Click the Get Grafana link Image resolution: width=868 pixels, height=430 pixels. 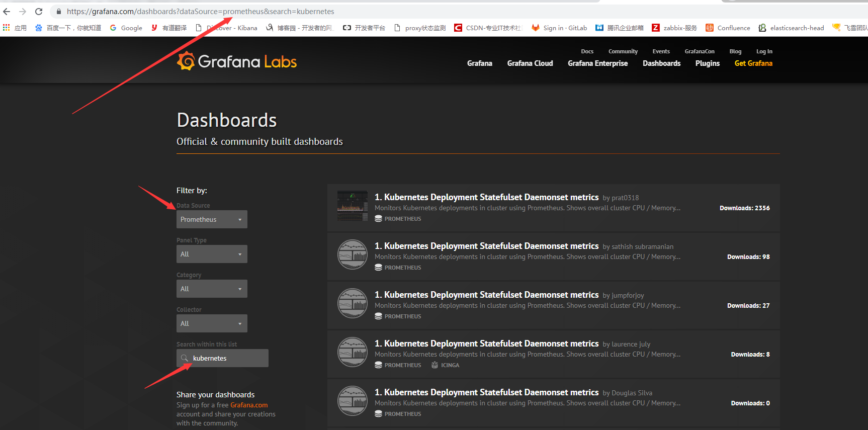753,63
